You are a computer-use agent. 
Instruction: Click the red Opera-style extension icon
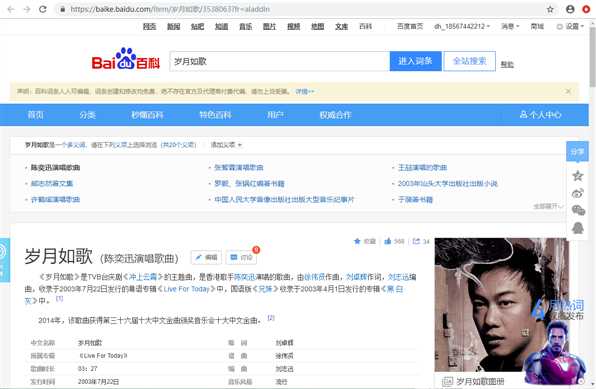[586, 9]
